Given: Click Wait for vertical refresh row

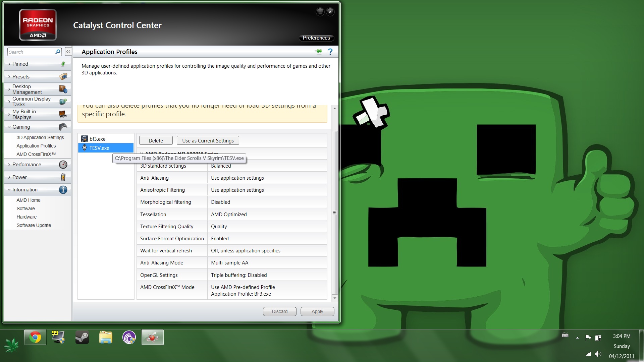Looking at the screenshot, I should [232, 250].
